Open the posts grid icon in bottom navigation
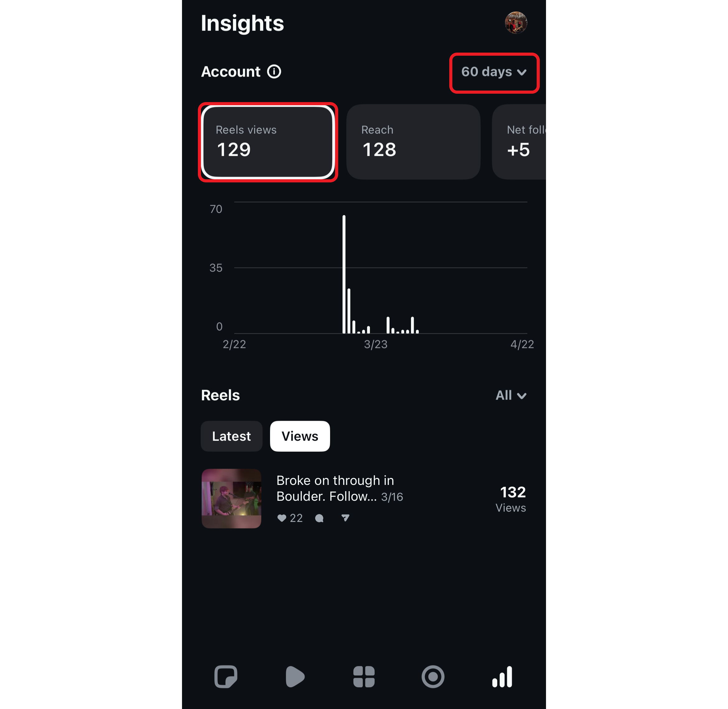The image size is (728, 709). point(364,677)
